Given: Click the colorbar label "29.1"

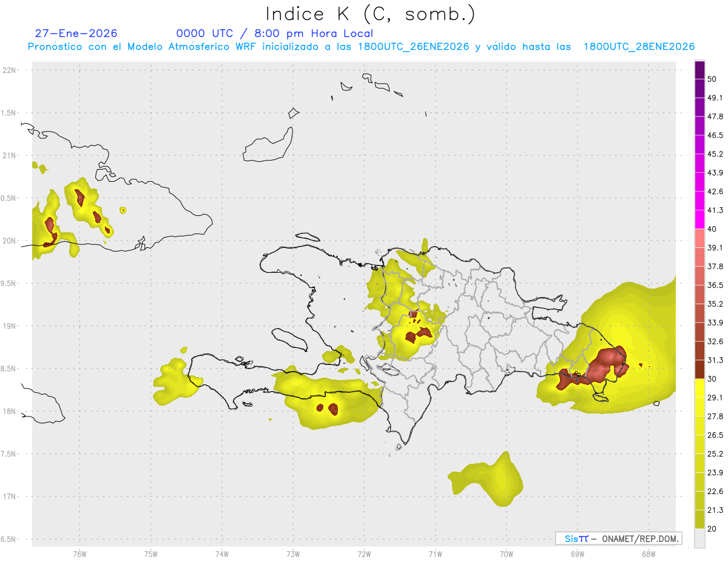Looking at the screenshot, I should pos(715,397).
